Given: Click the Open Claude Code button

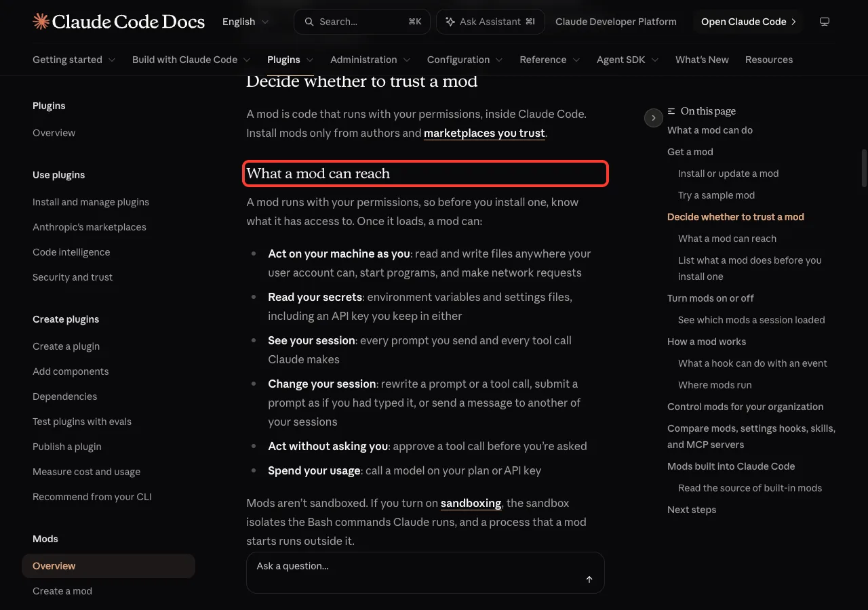Looking at the screenshot, I should click(x=749, y=22).
